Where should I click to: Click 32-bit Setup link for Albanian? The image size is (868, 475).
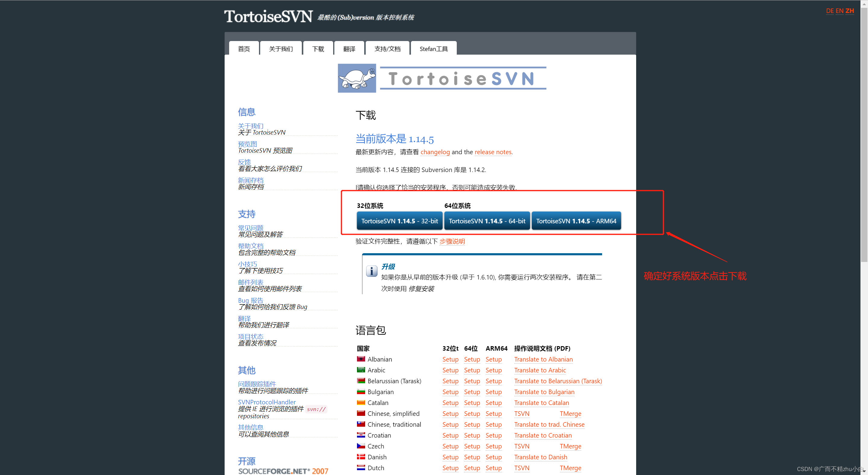[450, 359]
